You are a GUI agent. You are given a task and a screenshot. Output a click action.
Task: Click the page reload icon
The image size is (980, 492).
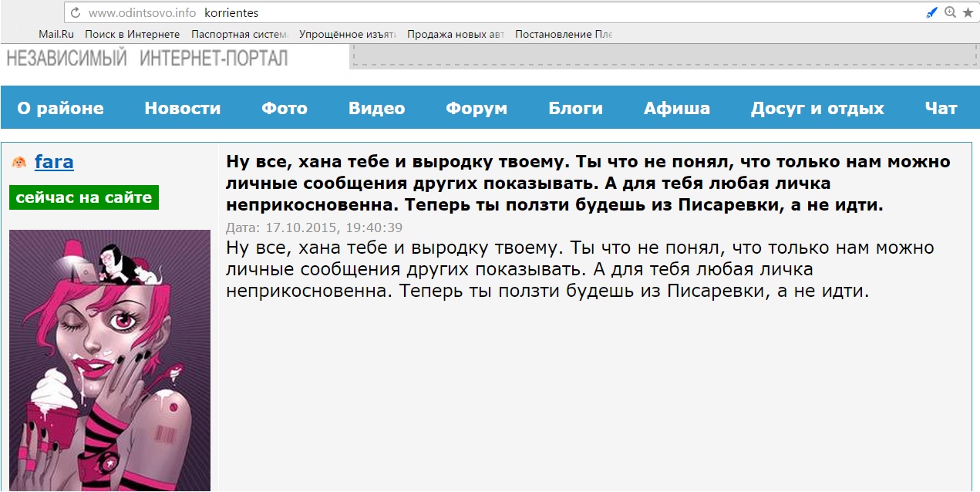[75, 13]
